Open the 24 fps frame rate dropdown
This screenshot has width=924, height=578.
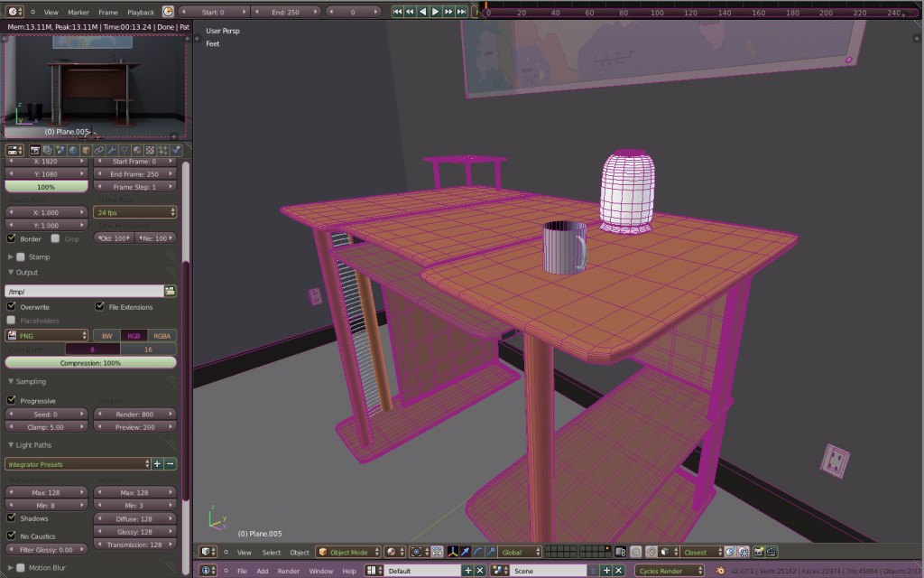[x=134, y=211]
